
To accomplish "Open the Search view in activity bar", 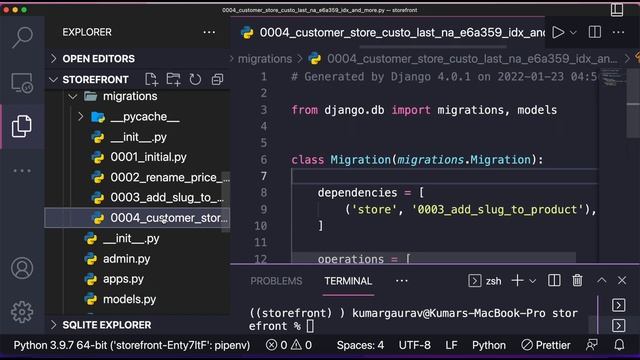I will (22, 38).
